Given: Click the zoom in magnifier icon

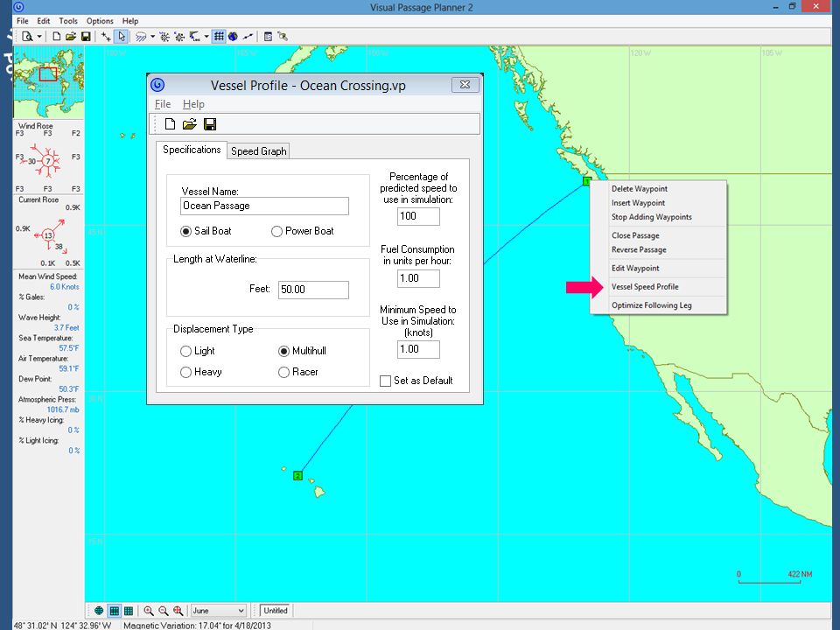Looking at the screenshot, I should tap(149, 611).
